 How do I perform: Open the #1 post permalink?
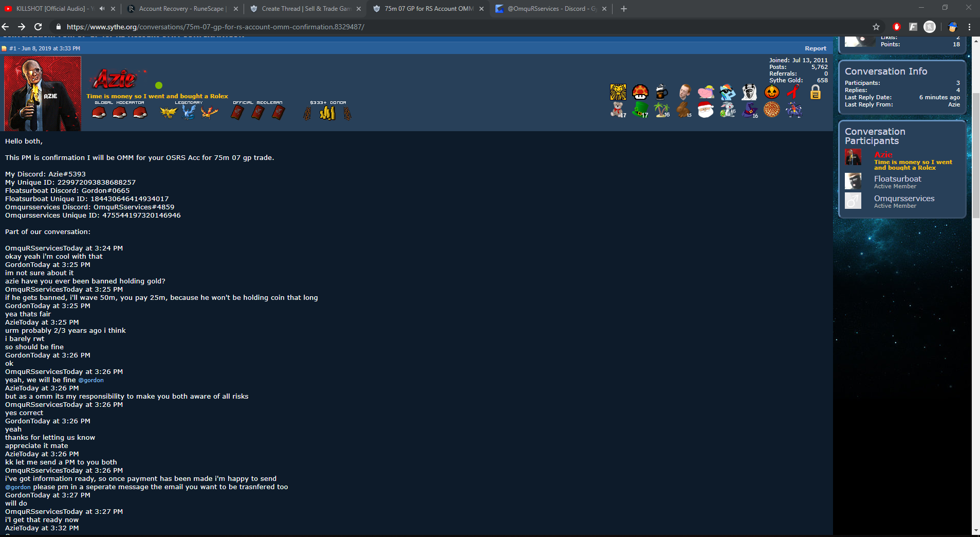pyautogui.click(x=12, y=48)
